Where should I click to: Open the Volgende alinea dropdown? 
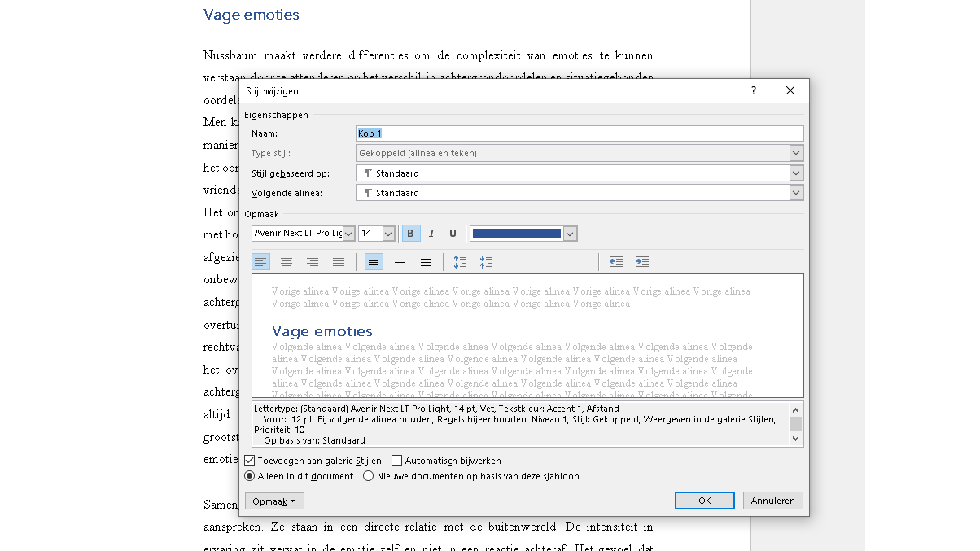pyautogui.click(x=796, y=193)
